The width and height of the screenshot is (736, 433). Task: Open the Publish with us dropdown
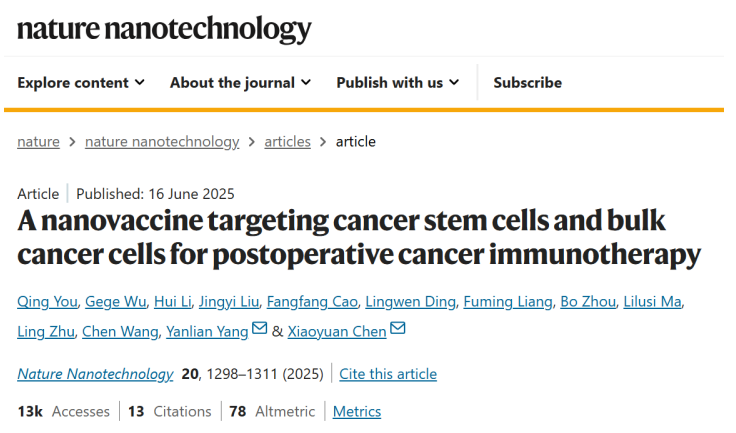point(398,83)
